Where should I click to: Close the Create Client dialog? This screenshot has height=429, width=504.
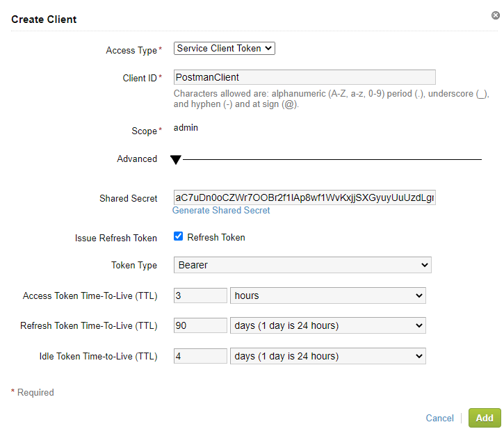tap(495, 15)
